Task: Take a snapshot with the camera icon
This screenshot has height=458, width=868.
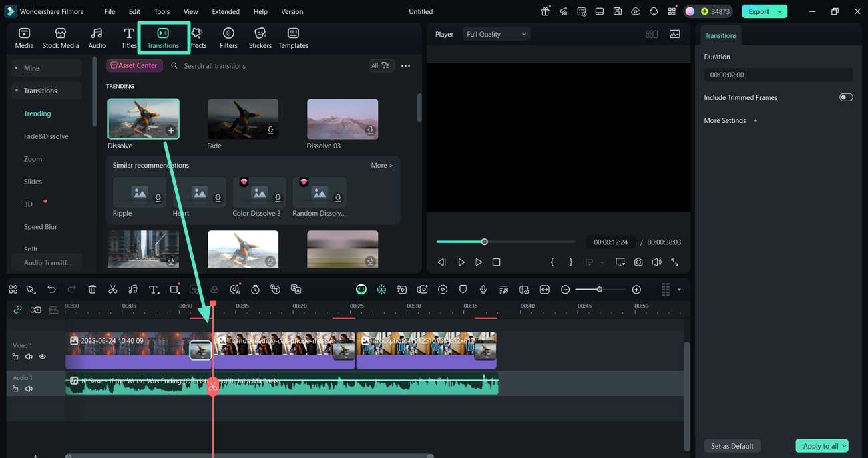Action: (x=638, y=262)
